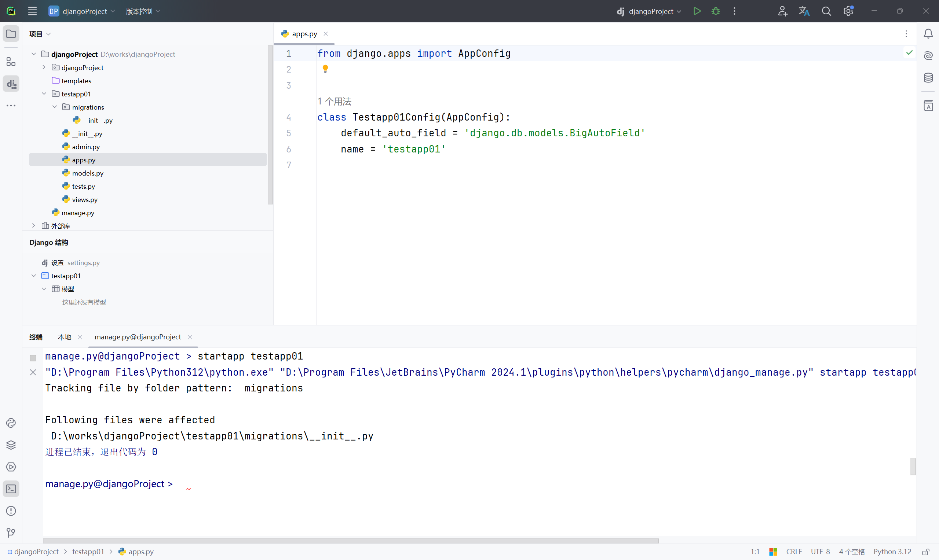Open Search Everywhere magnifier
Screen dimensions: 939x560
coord(826,11)
